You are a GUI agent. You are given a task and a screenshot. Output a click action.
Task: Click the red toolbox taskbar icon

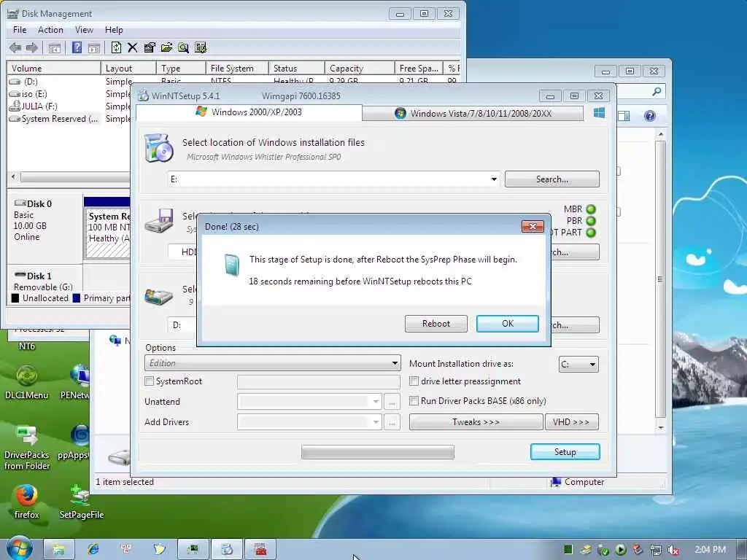(260, 549)
